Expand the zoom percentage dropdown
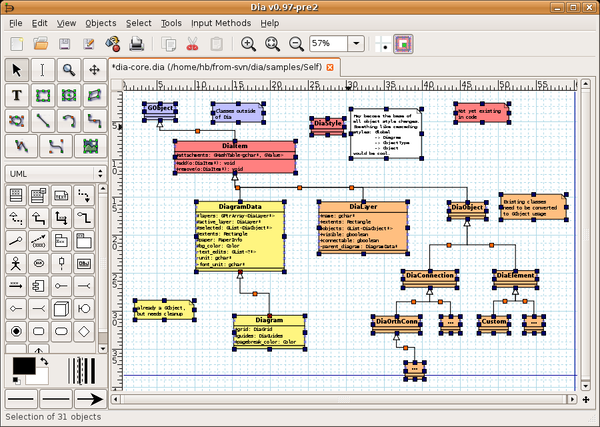This screenshot has width=600, height=427. 356,44
